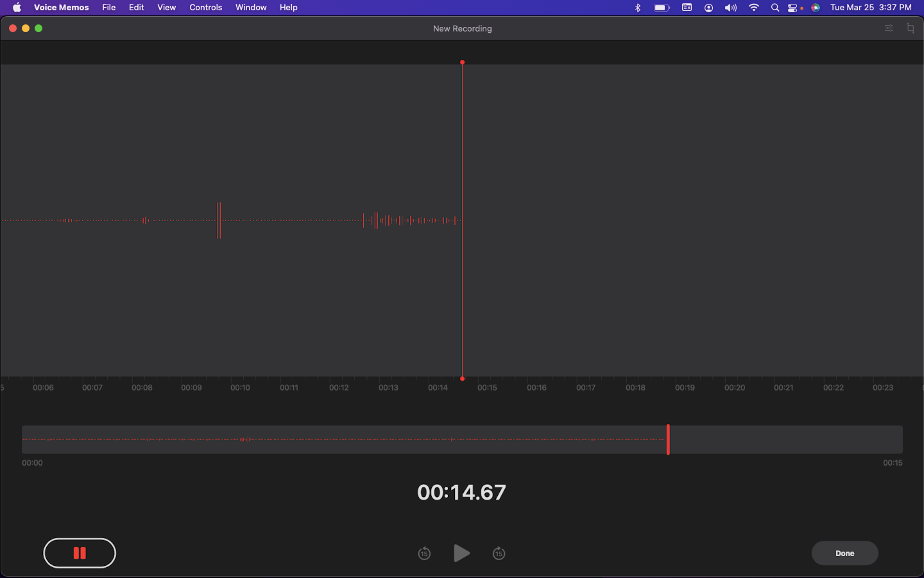
Task: Open the Help menu
Action: point(289,8)
